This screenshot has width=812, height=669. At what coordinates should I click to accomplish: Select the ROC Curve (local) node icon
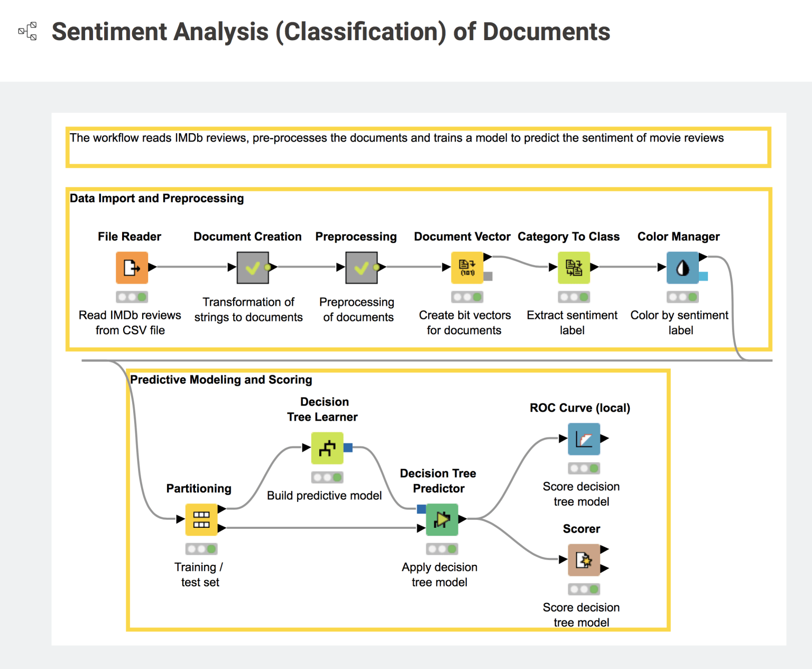pos(584,439)
